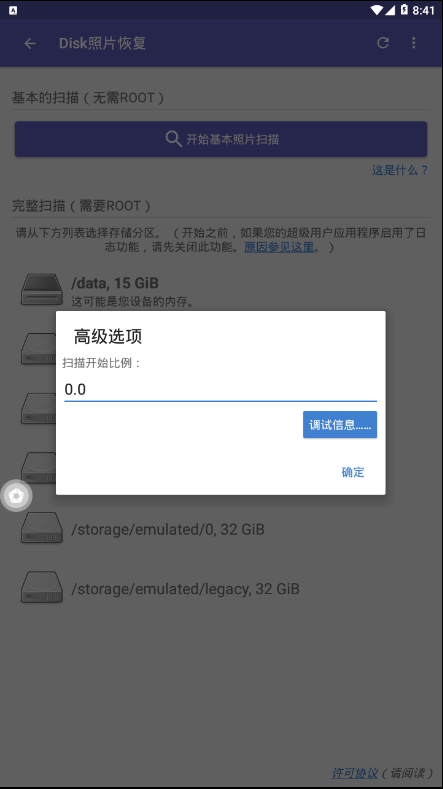The width and height of the screenshot is (443, 789).
Task: Start scan with 开始基本照片扫描 button
Action: (x=221, y=139)
